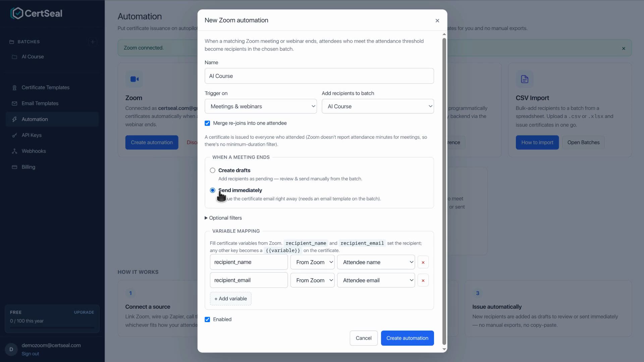Viewport: 644px width, 362px height.
Task: Edit the recipient_email variable field
Action: [x=249, y=280]
